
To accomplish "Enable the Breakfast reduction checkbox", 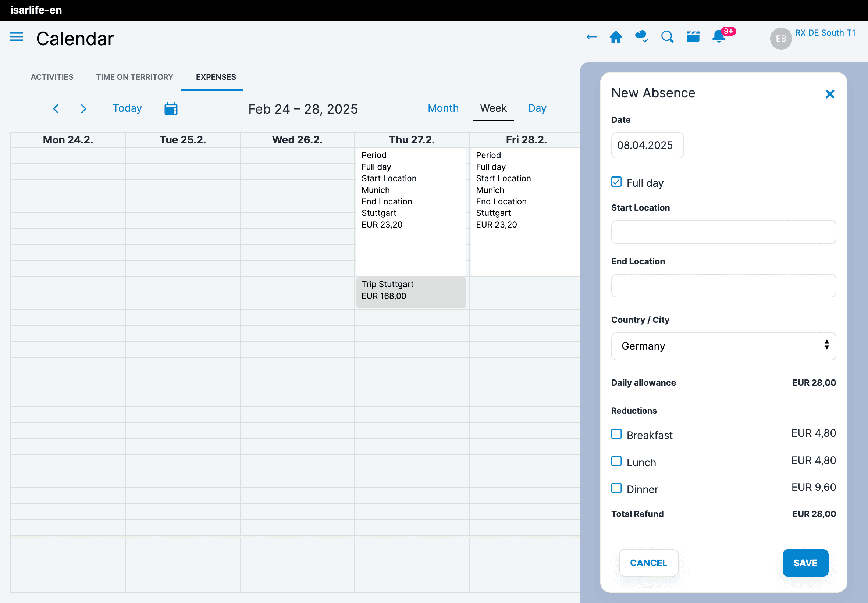I will [x=616, y=434].
